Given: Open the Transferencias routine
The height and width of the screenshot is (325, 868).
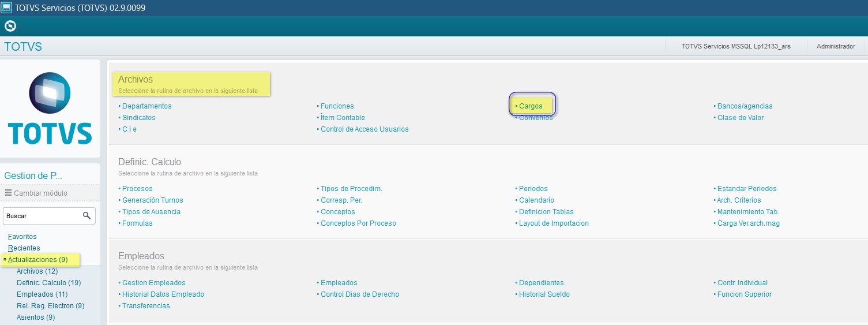Looking at the screenshot, I should [x=146, y=306].
